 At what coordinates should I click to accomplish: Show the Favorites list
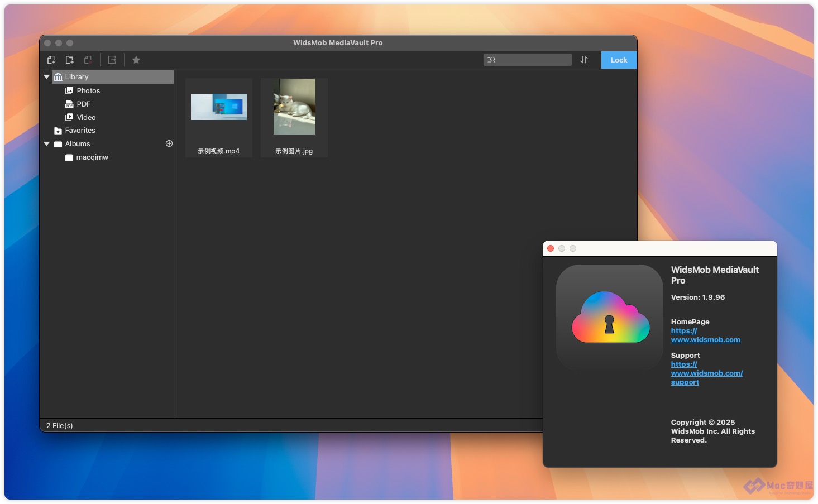(x=80, y=131)
